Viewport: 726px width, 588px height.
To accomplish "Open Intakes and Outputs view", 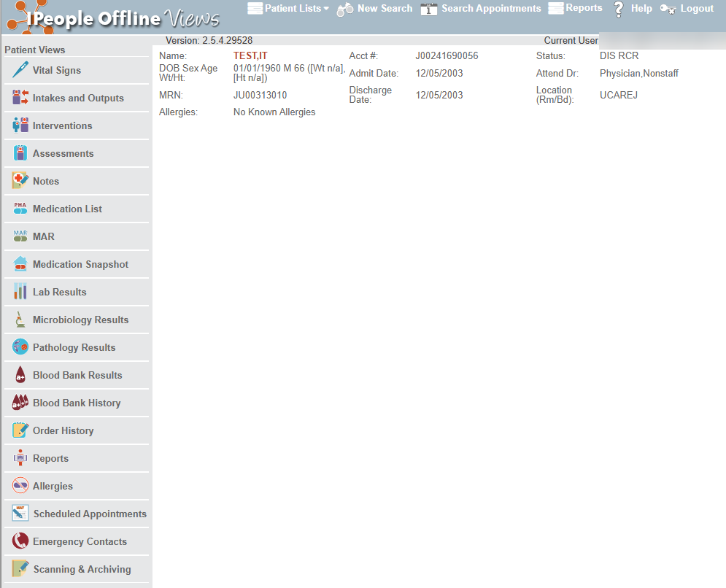I will (77, 98).
